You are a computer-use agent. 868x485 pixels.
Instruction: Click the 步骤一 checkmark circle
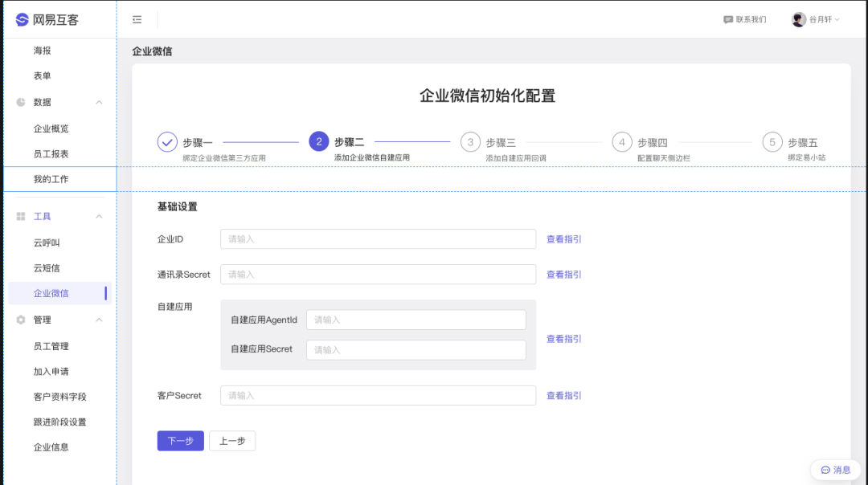[x=167, y=142]
